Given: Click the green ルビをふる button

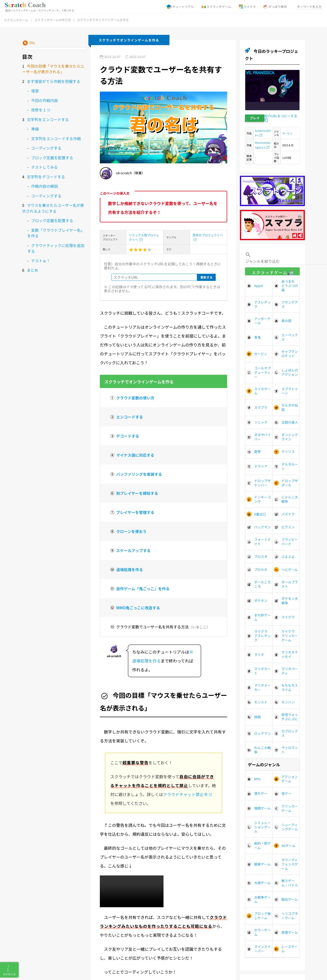Looking at the screenshot, I should (x=9, y=970).
